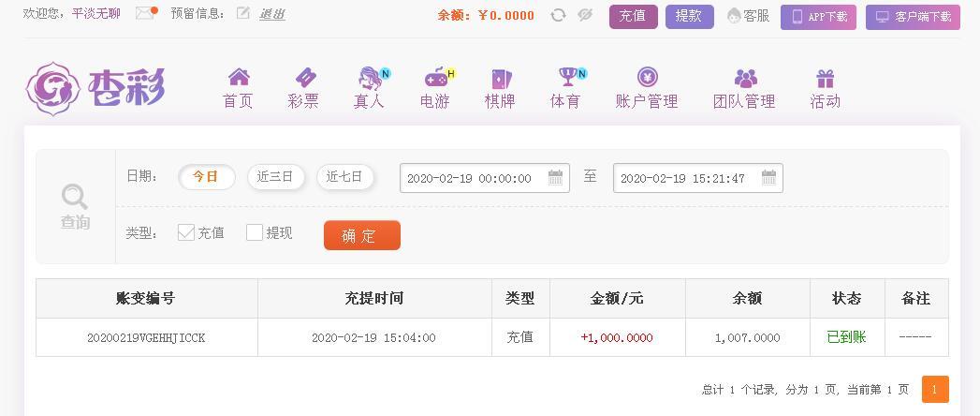Click the 退出 logout link
This screenshot has height=416, width=980.
coord(272,14)
